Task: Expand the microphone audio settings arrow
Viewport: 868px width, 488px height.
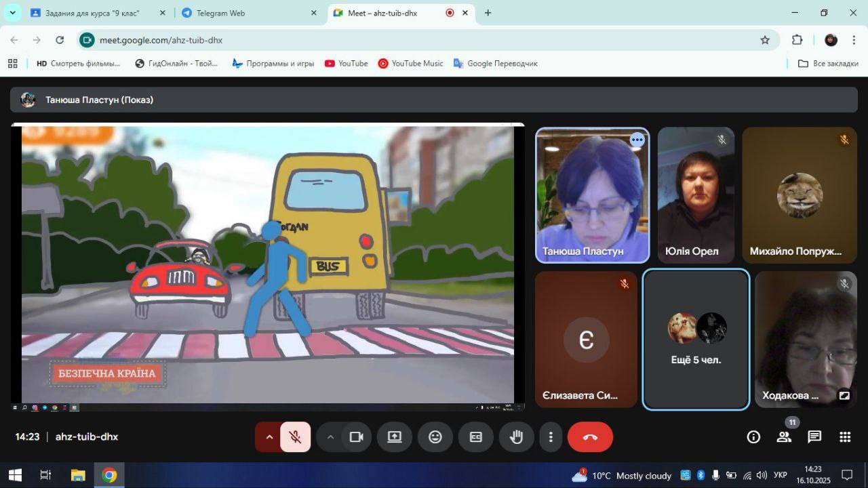Action: [269, 437]
